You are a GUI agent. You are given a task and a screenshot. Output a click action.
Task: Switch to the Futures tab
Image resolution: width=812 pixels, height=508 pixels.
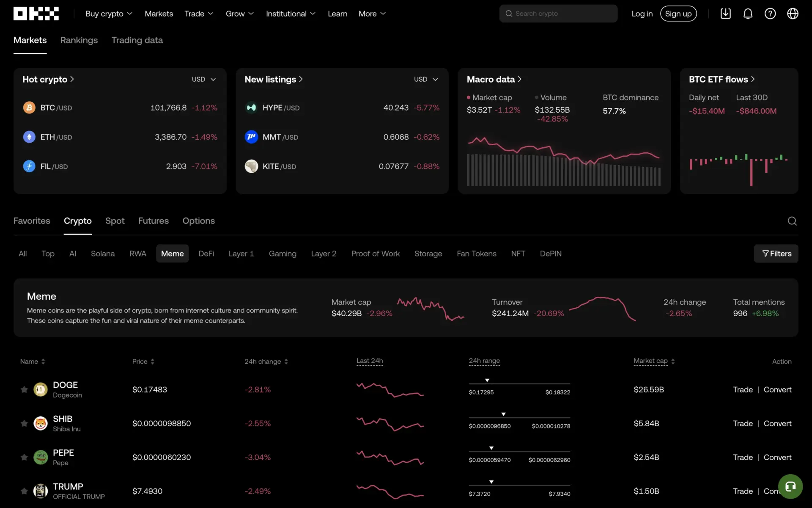153,221
